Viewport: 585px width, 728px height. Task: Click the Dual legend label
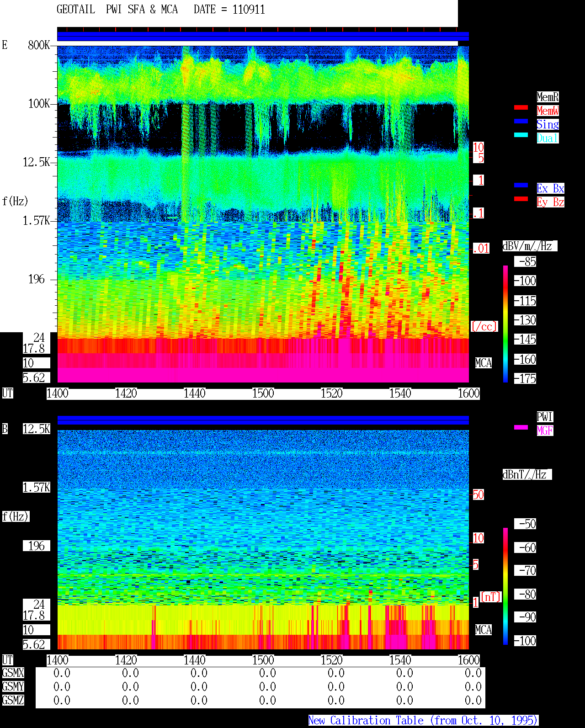pyautogui.click(x=548, y=138)
